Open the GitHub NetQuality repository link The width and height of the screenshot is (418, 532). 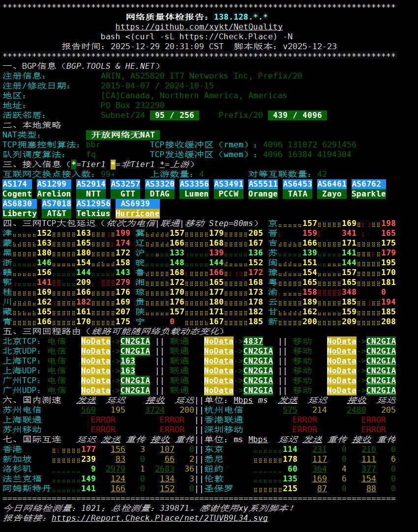[x=199, y=27]
